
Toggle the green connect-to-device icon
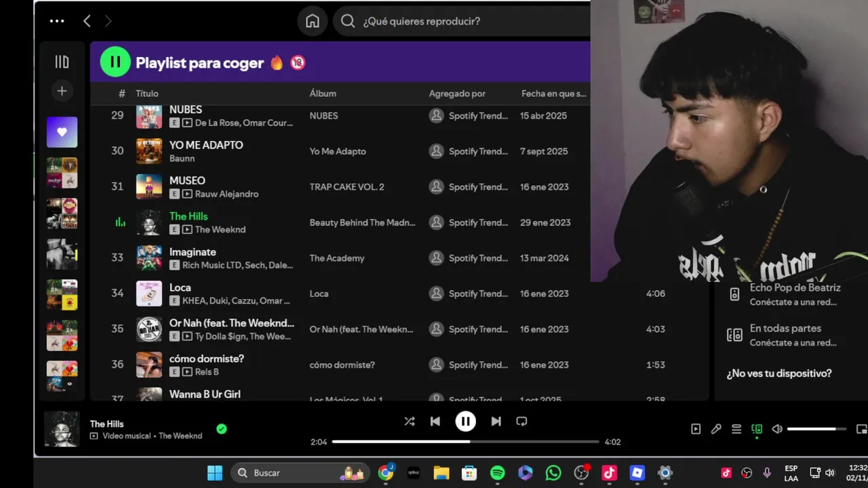[x=757, y=429]
